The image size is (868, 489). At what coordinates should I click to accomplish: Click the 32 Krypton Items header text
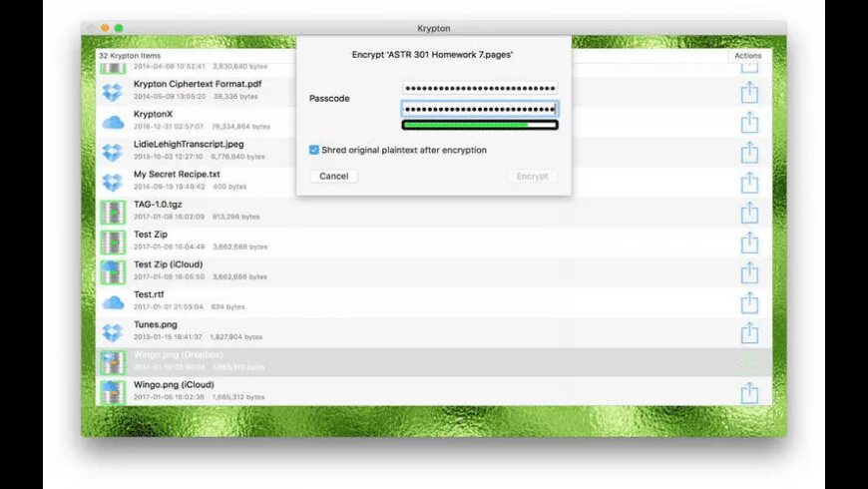click(130, 55)
